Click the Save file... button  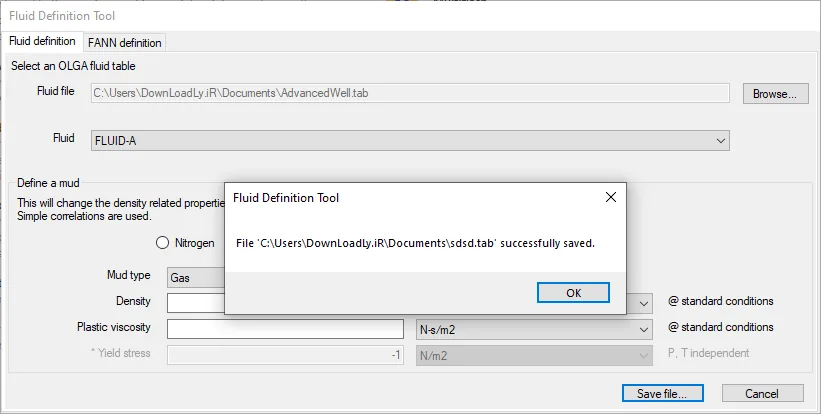662,394
